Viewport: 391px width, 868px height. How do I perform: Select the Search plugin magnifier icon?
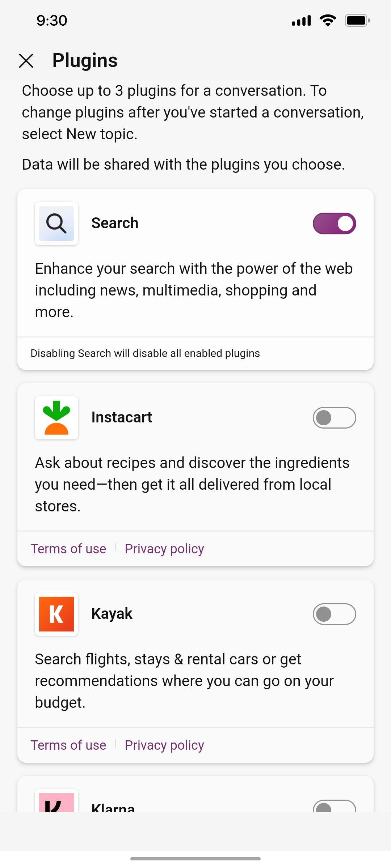56,223
